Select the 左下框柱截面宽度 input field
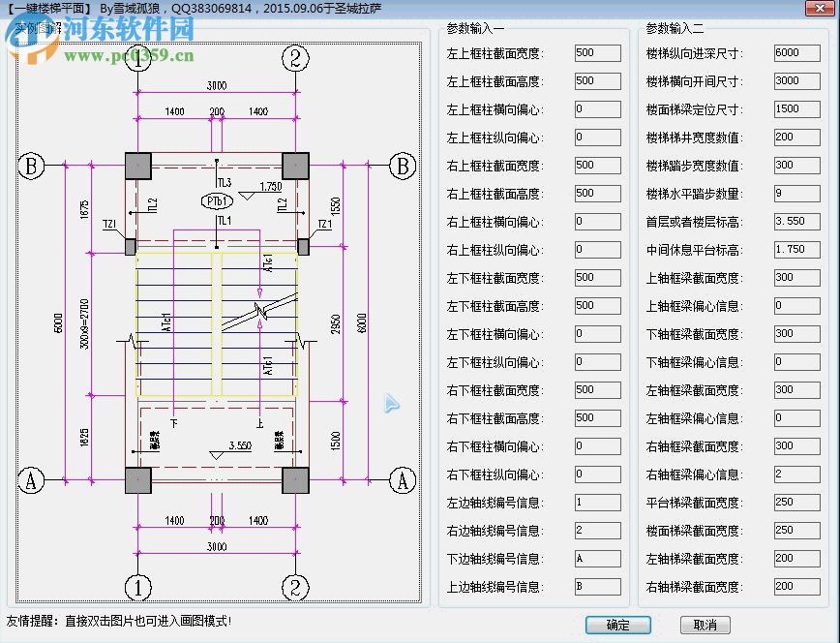This screenshot has height=643, width=840. pos(597,277)
